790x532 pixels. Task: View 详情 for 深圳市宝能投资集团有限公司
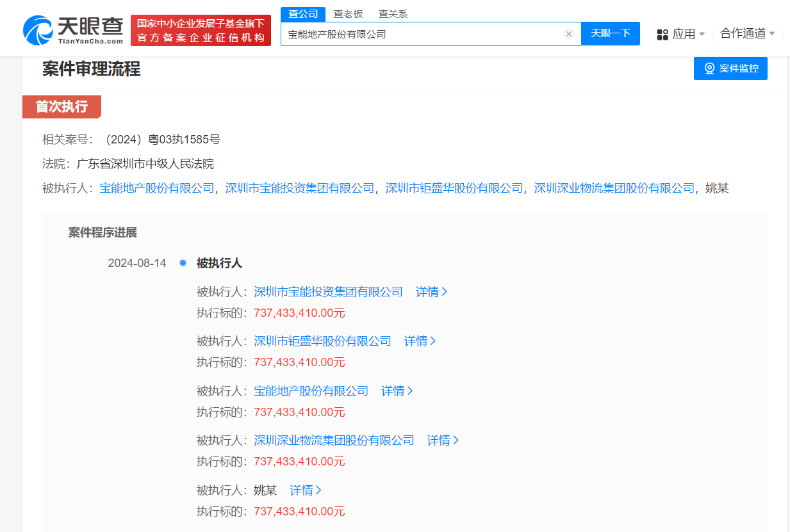click(429, 291)
